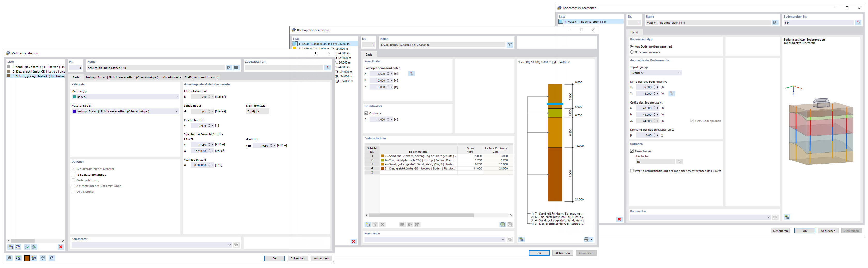Enable the Temperaturabhängig option checkbox

(x=73, y=174)
